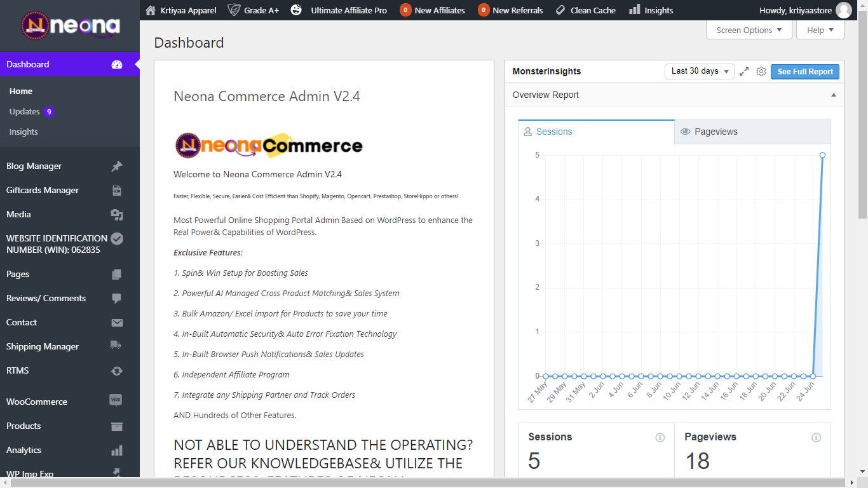Click the Products archive box icon
Image resolution: width=868 pixels, height=488 pixels.
[x=117, y=426]
